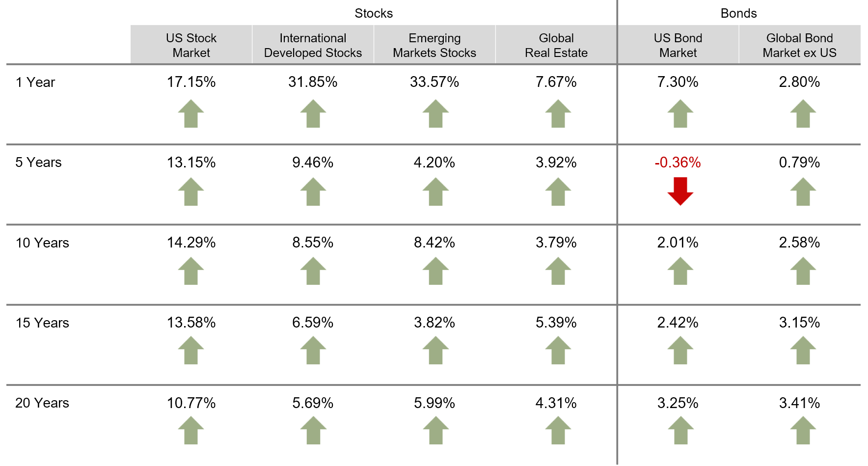Select the US Stock Market column header
The image size is (868, 466).
pos(191,45)
